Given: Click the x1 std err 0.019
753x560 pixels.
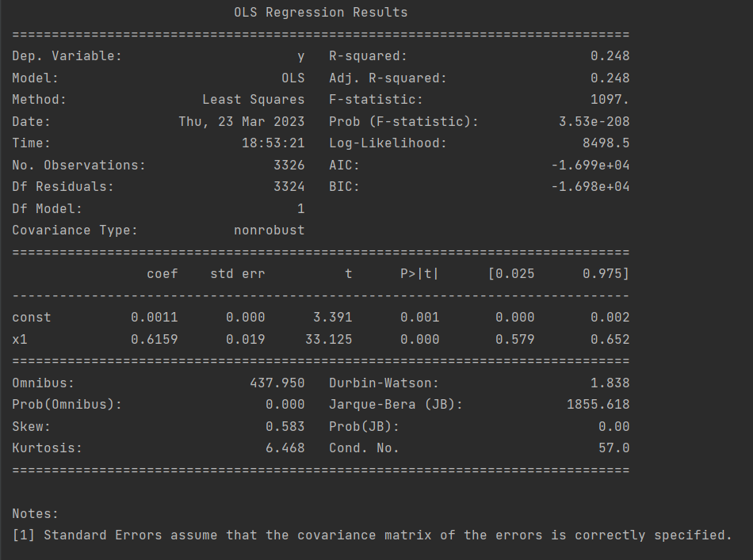Looking at the screenshot, I should (x=246, y=340).
